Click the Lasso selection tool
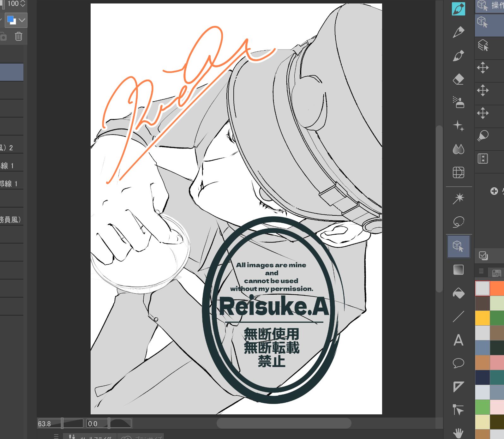504x439 pixels. coord(458,222)
